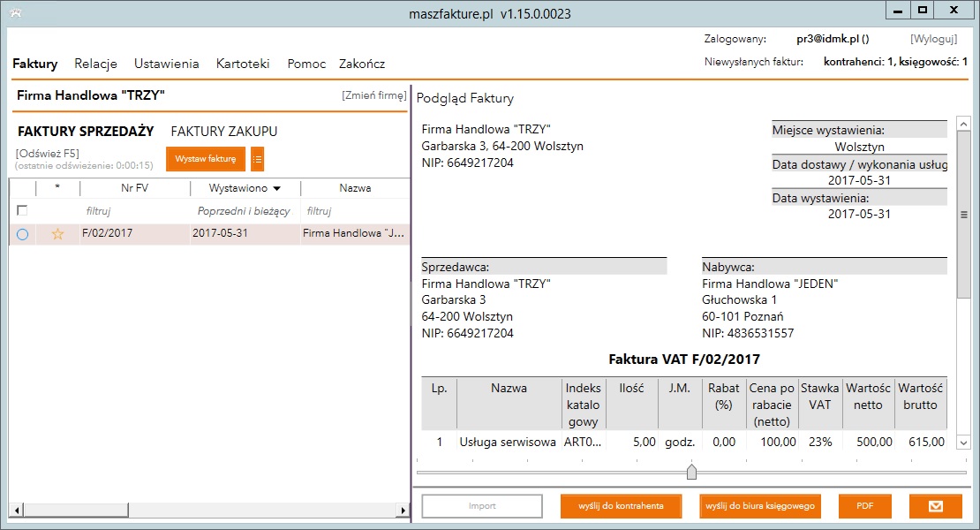This screenshot has height=530, width=980.
Task: Export invoice with the PDF button
Action: click(865, 506)
